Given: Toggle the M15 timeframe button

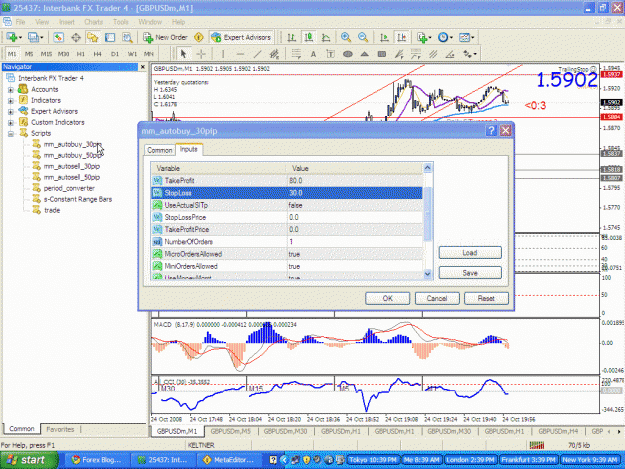Looking at the screenshot, I should [x=46, y=54].
